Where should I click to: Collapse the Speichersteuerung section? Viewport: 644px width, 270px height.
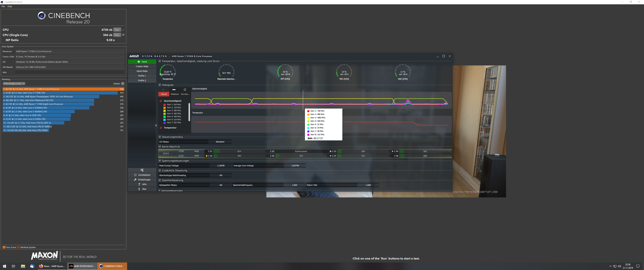tap(159, 180)
